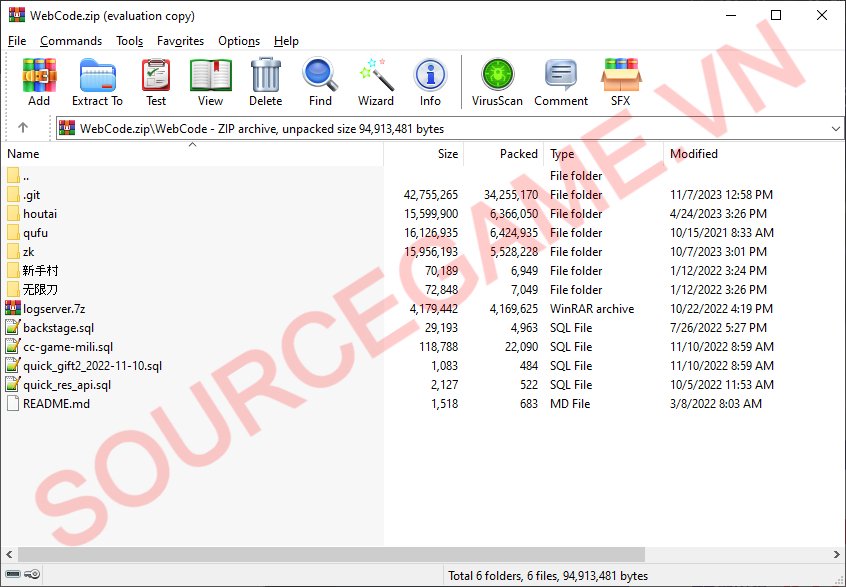Go up one folder level arrow
The height and width of the screenshot is (587, 846).
pos(23,128)
